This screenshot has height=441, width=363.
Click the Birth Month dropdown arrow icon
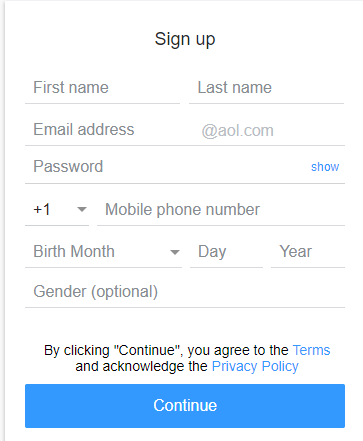click(x=175, y=252)
